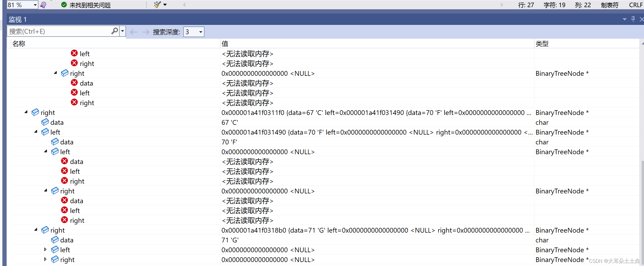Click the cube icon of right node C

click(35, 112)
